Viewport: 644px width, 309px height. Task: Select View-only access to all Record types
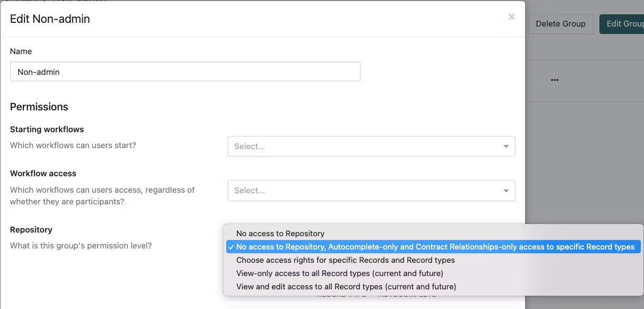[x=433, y=273]
